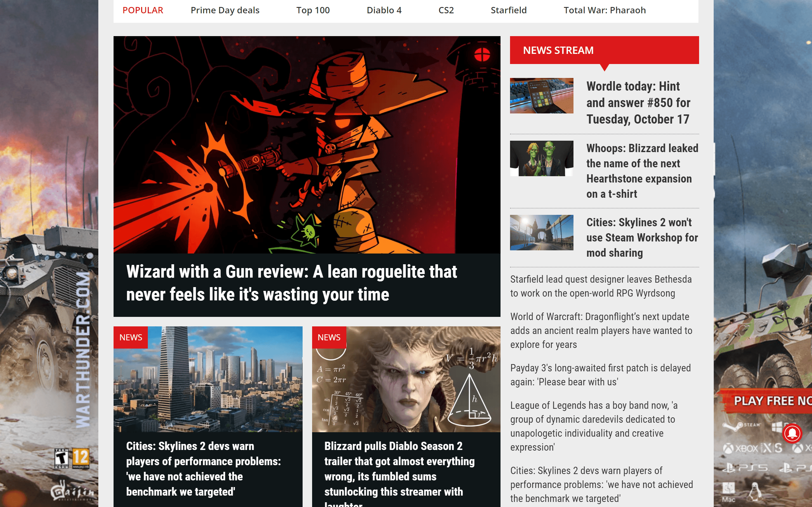812x507 pixels.
Task: Open the Prime Day deals section
Action: pos(225,10)
